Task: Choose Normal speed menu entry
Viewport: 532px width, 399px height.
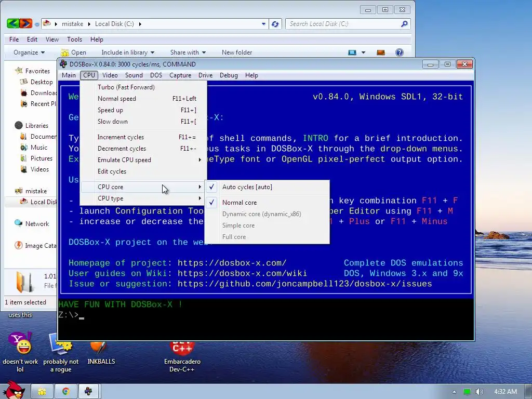Action: [143, 99]
